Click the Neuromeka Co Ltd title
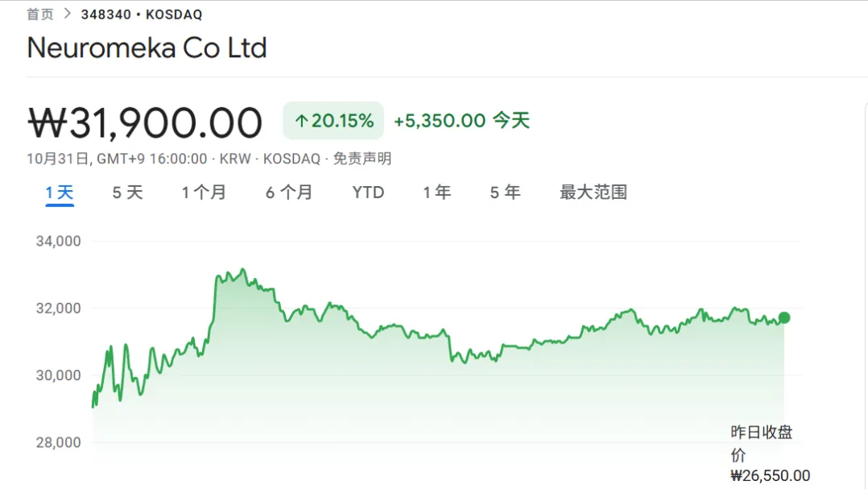This screenshot has width=868, height=489. tap(147, 48)
